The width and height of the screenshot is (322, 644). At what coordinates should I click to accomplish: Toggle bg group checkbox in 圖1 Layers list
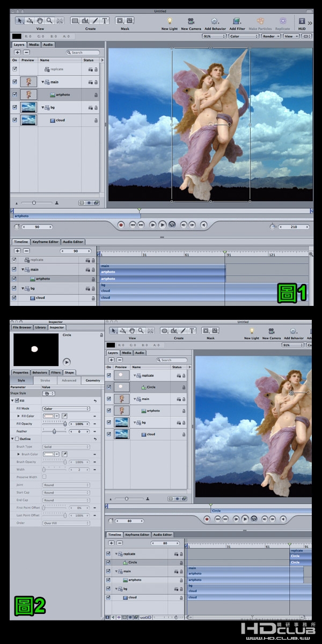(15, 107)
